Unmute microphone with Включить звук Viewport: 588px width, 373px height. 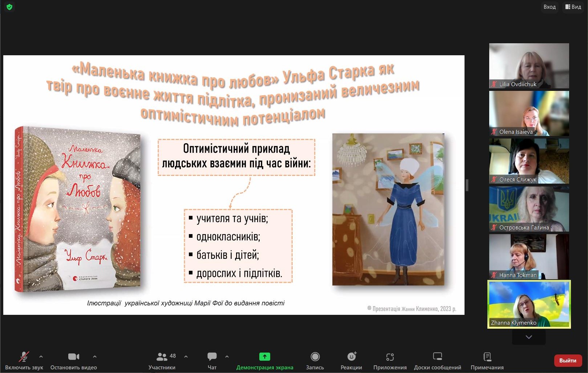[24, 361]
